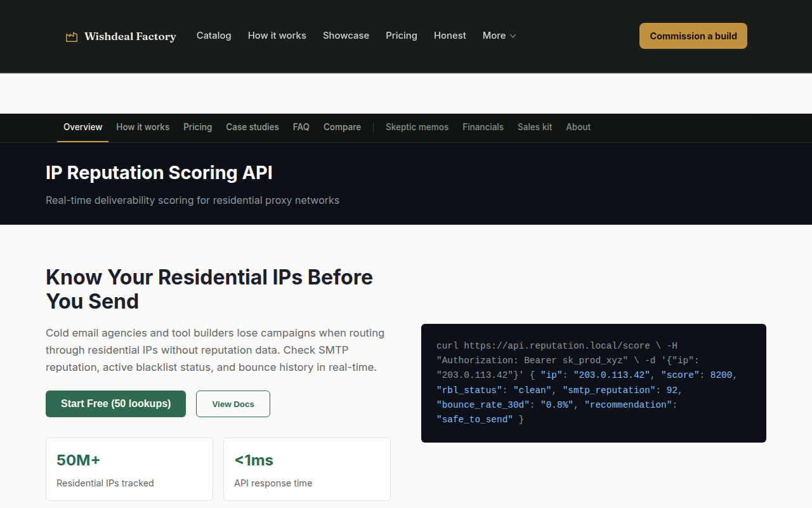
Task: Open Pricing in the top header
Action: click(402, 36)
